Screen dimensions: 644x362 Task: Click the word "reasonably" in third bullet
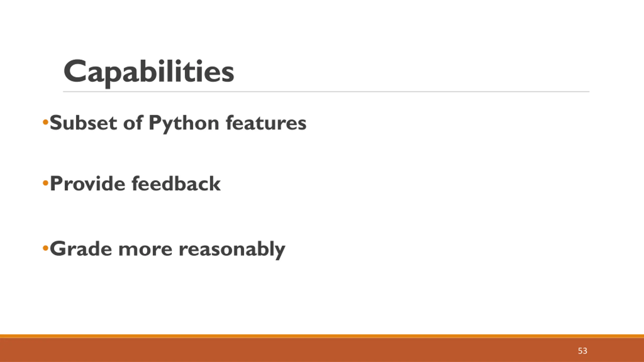pyautogui.click(x=232, y=249)
